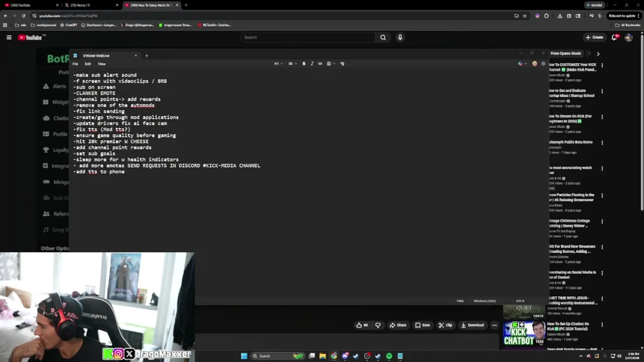Open File Explorer from the taskbar
644x362 pixels.
click(323, 356)
